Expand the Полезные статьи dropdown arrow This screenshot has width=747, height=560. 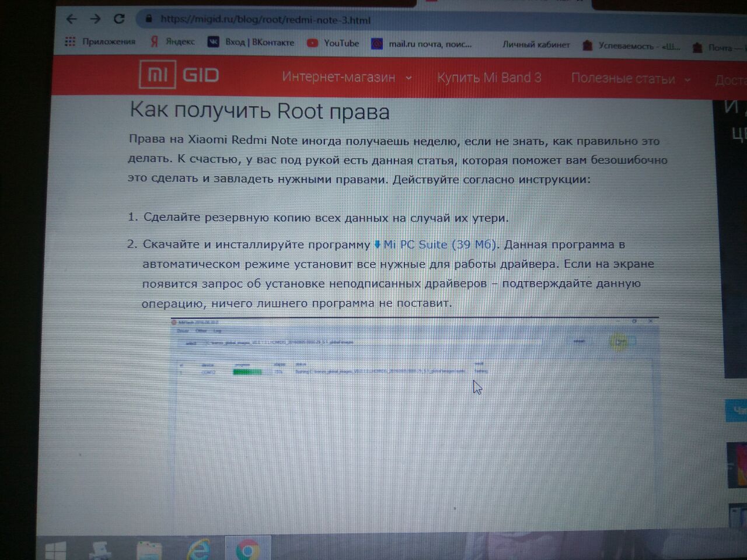(687, 79)
